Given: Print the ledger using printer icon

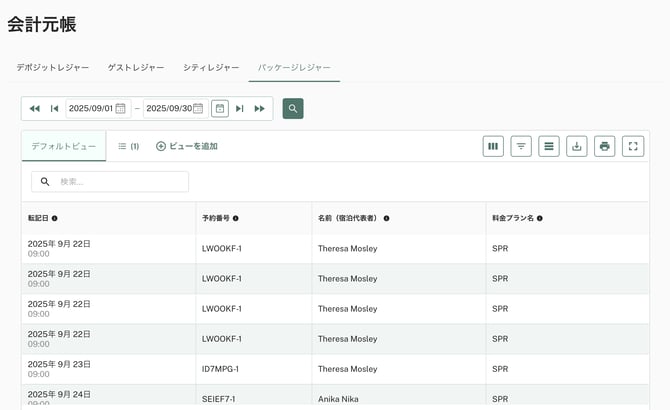Looking at the screenshot, I should click(605, 147).
